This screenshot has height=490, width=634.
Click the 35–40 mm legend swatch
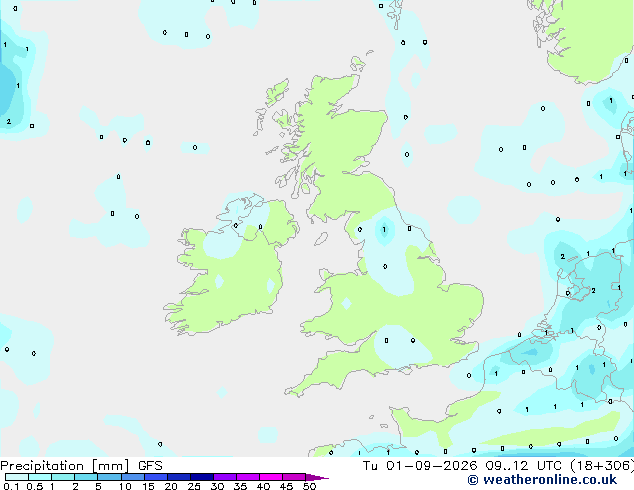248,477
